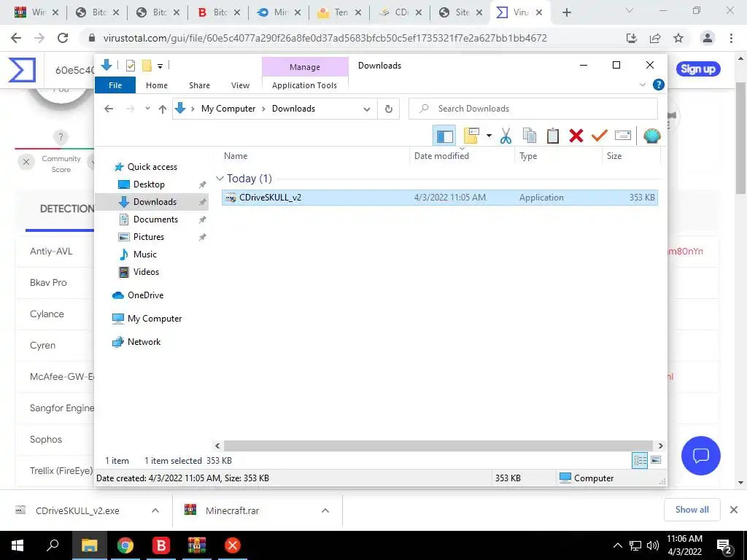The height and width of the screenshot is (560, 747).
Task: Click the folder views toolbar icon
Action: click(471, 136)
